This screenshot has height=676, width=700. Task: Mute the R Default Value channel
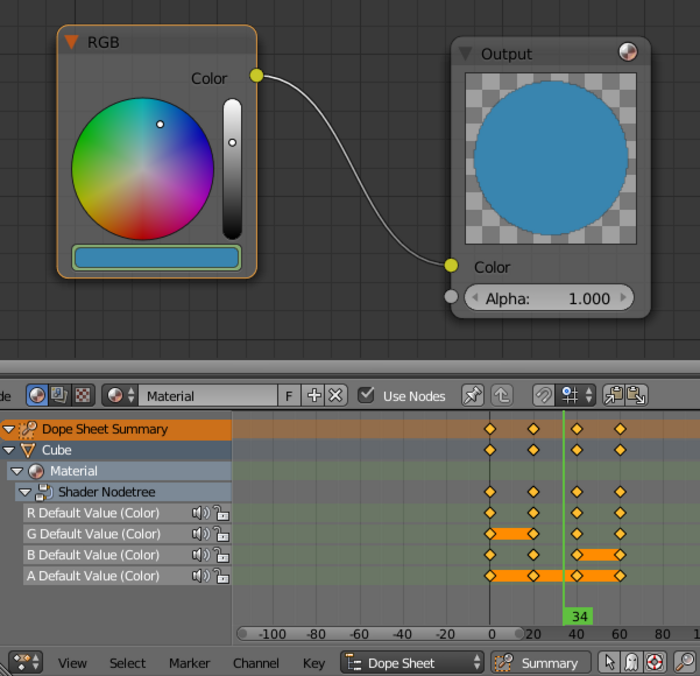(200, 513)
